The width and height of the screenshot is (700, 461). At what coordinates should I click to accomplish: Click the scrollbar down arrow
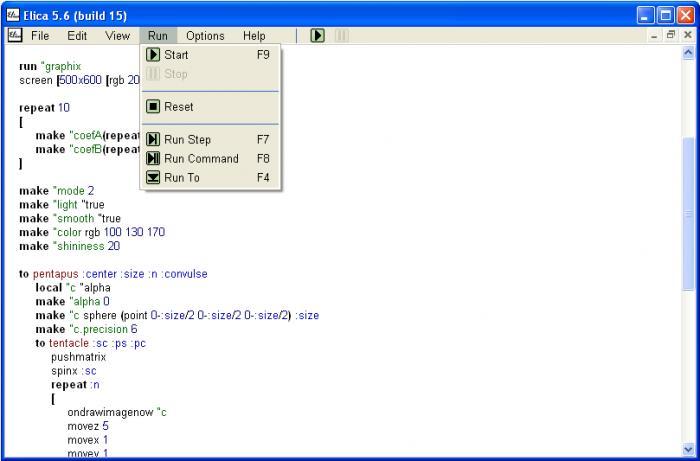pos(688,449)
